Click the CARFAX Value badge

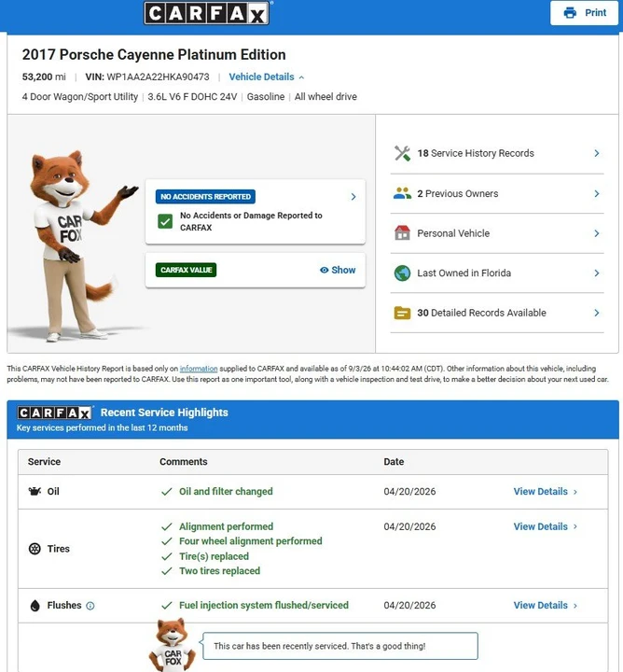[186, 270]
